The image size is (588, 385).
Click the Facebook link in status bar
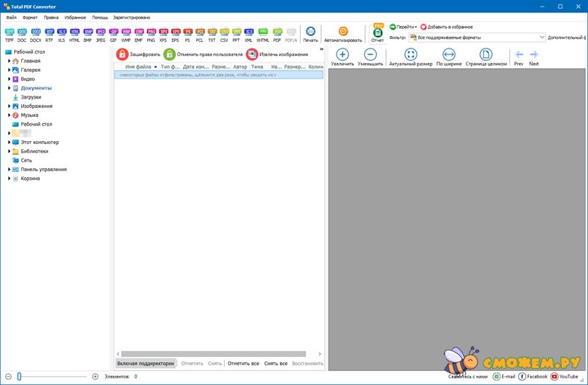(x=533, y=376)
